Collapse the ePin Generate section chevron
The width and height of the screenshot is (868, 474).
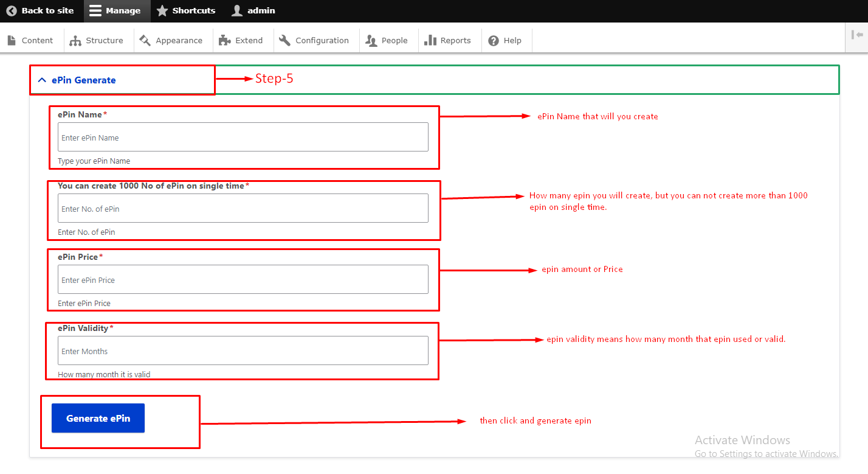pyautogui.click(x=42, y=80)
